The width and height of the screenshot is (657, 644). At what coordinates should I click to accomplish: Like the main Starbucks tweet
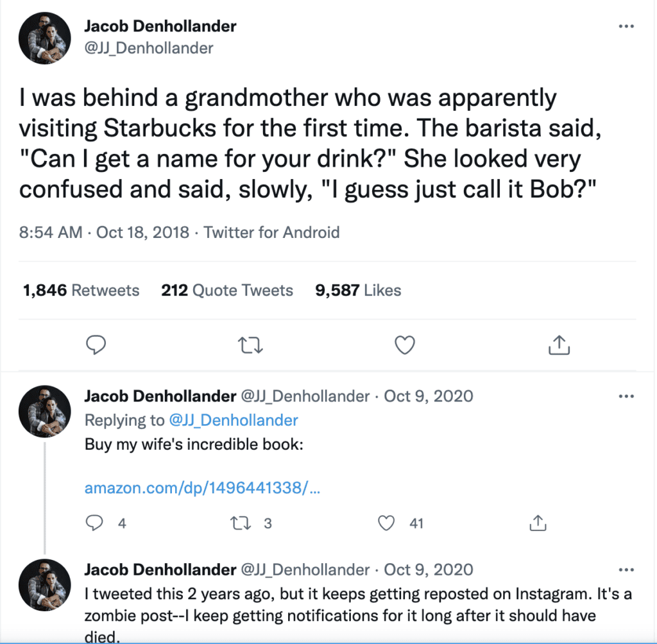[404, 346]
